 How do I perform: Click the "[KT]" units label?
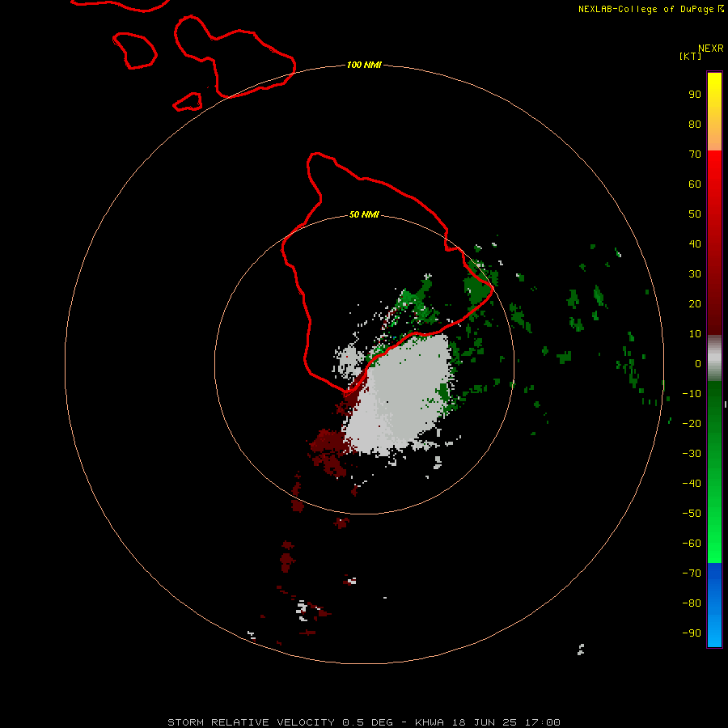click(x=691, y=56)
